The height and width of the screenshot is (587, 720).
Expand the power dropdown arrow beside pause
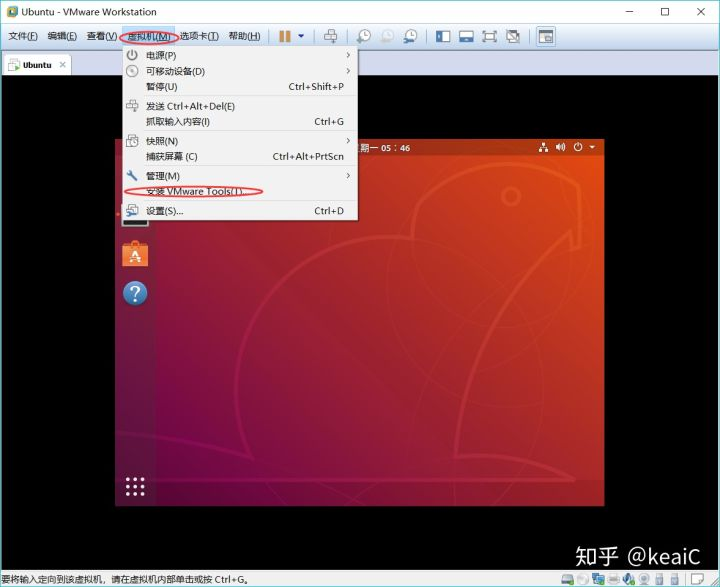coord(301,36)
